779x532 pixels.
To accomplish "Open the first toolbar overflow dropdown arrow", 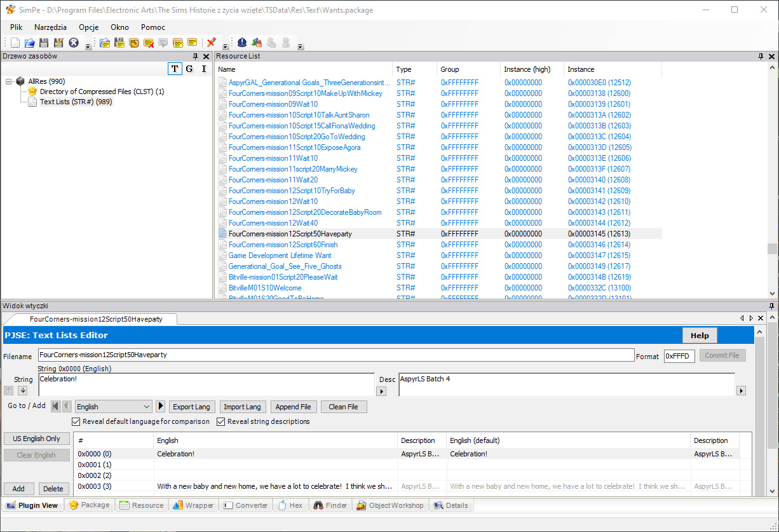I will pyautogui.click(x=88, y=46).
